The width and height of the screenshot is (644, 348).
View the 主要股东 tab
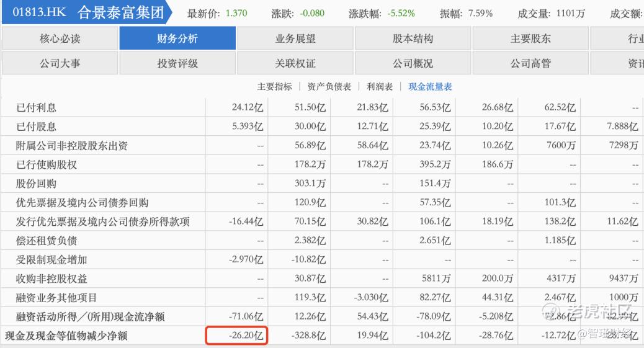coord(530,38)
